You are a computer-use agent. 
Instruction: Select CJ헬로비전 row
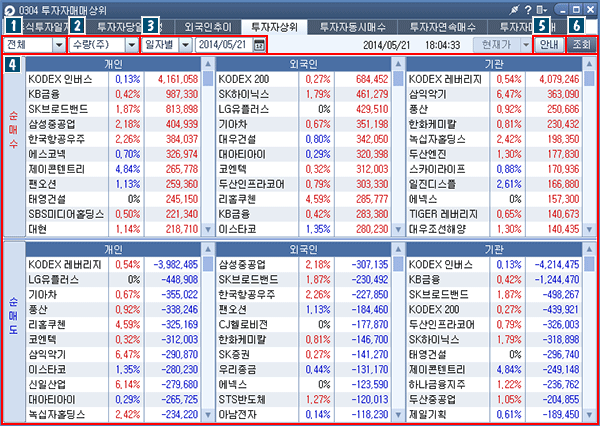(303, 325)
